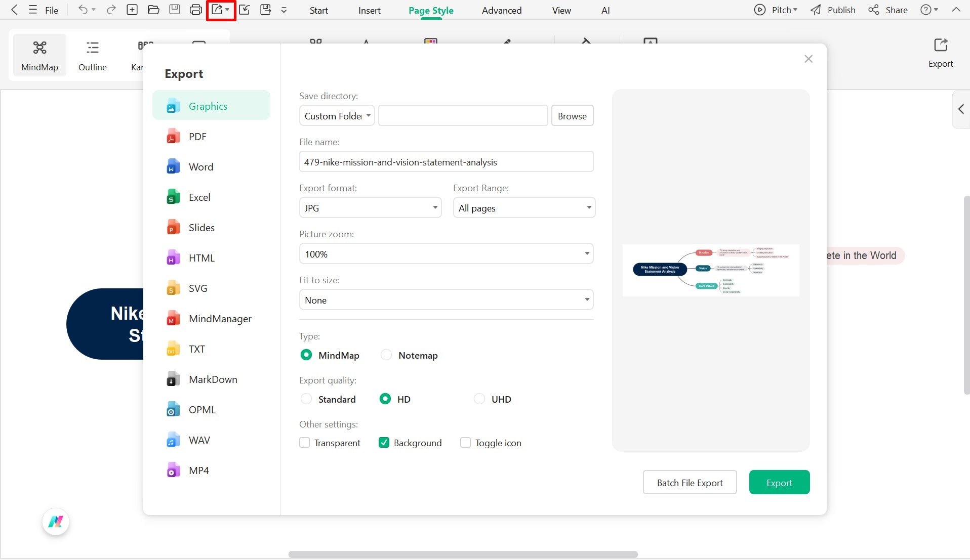Select the Notemap type radio button
Image resolution: width=970 pixels, height=560 pixels.
pyautogui.click(x=386, y=355)
